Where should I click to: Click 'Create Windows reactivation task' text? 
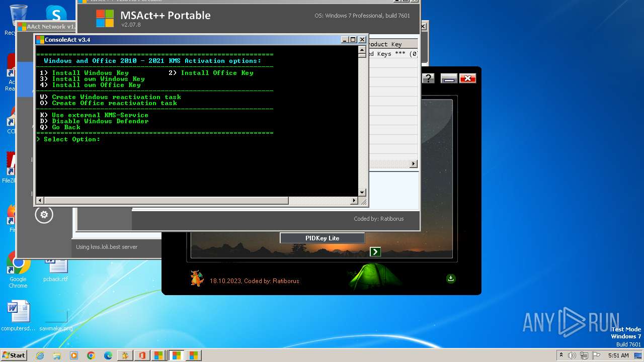[x=116, y=97]
